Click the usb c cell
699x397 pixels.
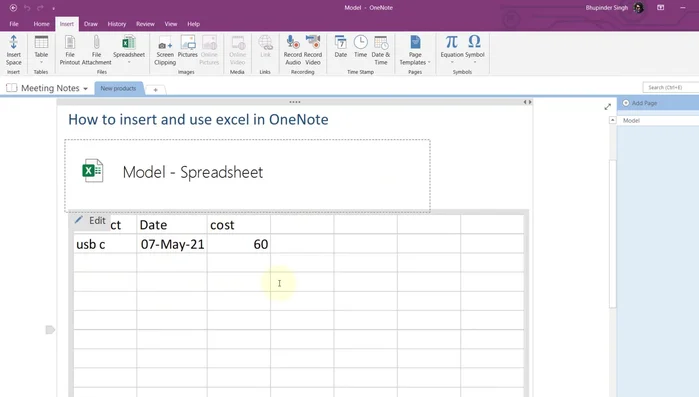coord(105,244)
